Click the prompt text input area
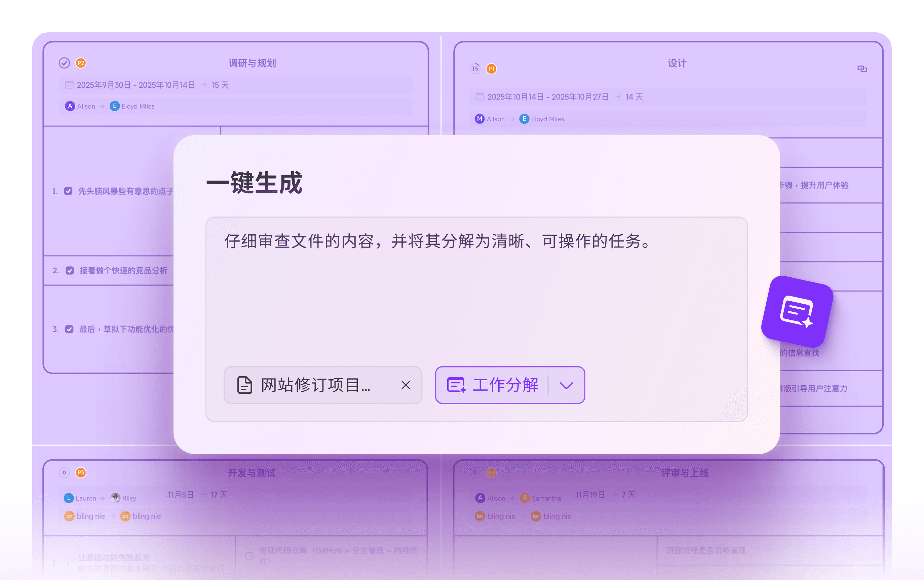 coord(476,292)
